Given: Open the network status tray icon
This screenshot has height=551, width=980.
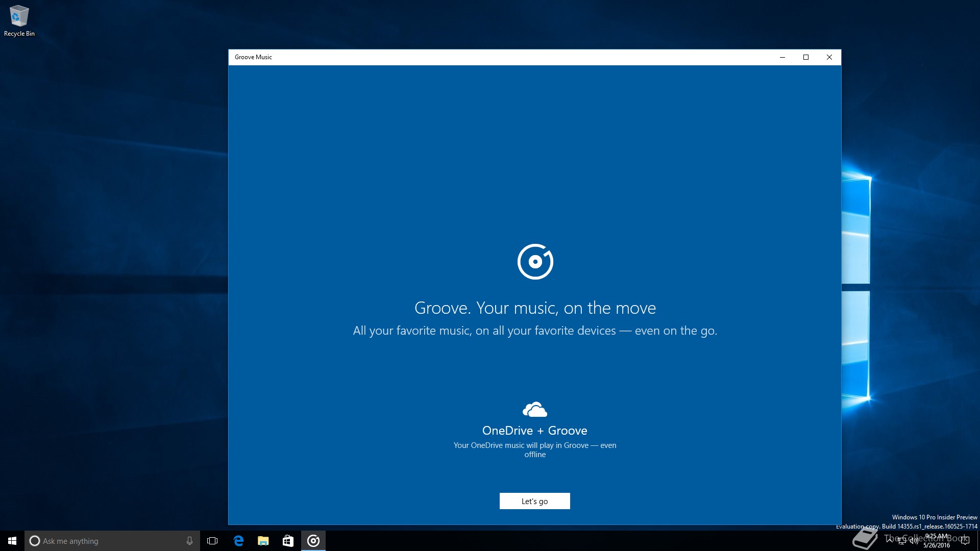Looking at the screenshot, I should pyautogui.click(x=902, y=541).
